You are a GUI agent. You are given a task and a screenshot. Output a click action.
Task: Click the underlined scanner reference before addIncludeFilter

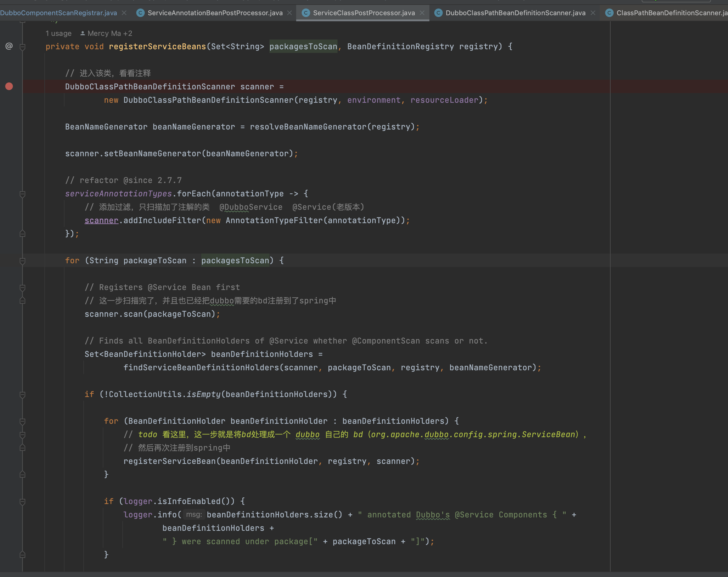click(x=101, y=220)
